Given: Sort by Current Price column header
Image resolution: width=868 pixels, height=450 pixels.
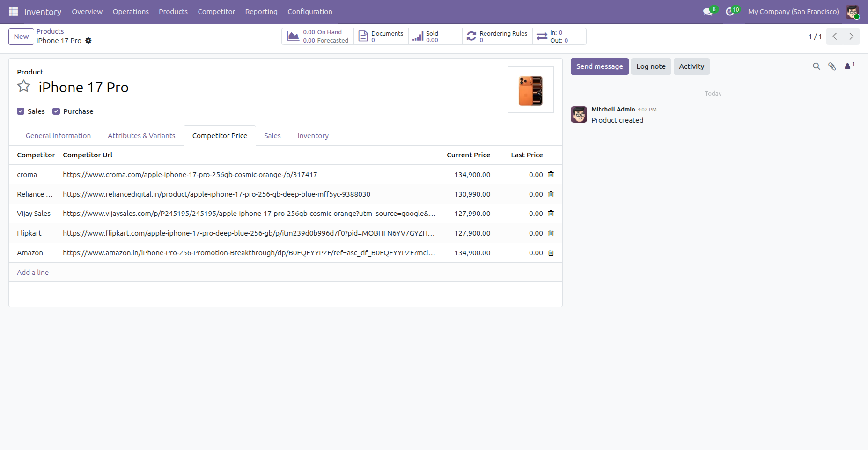Looking at the screenshot, I should point(468,155).
